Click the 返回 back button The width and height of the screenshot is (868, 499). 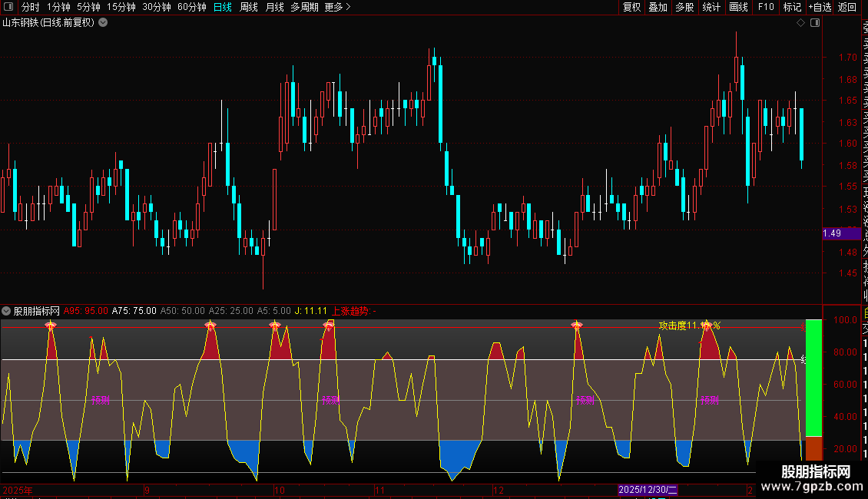pos(847,7)
